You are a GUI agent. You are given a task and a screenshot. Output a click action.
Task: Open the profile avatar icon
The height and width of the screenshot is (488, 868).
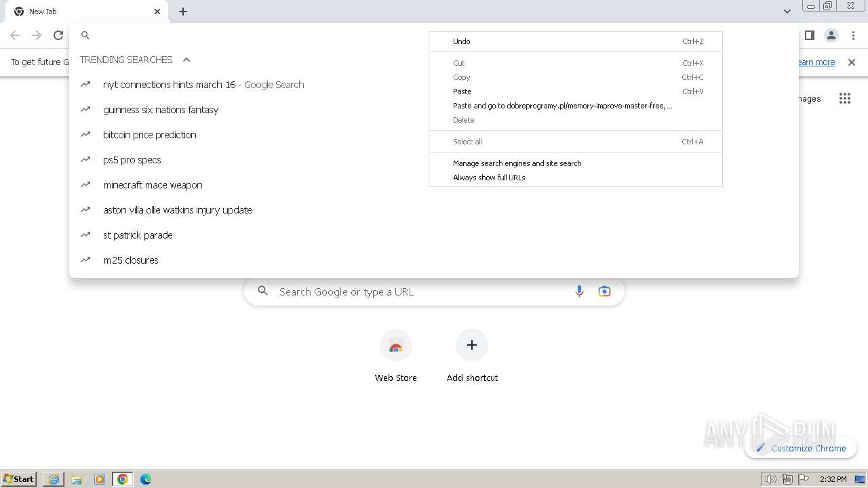[831, 35]
